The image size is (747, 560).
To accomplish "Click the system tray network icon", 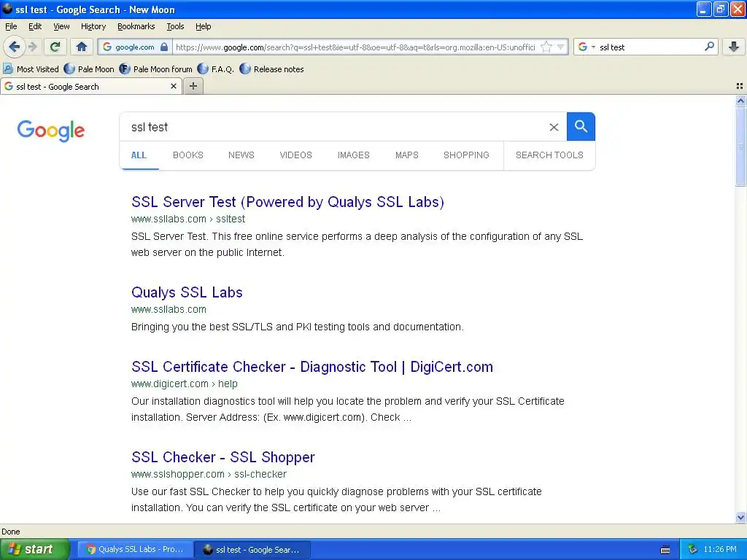I will coord(692,549).
